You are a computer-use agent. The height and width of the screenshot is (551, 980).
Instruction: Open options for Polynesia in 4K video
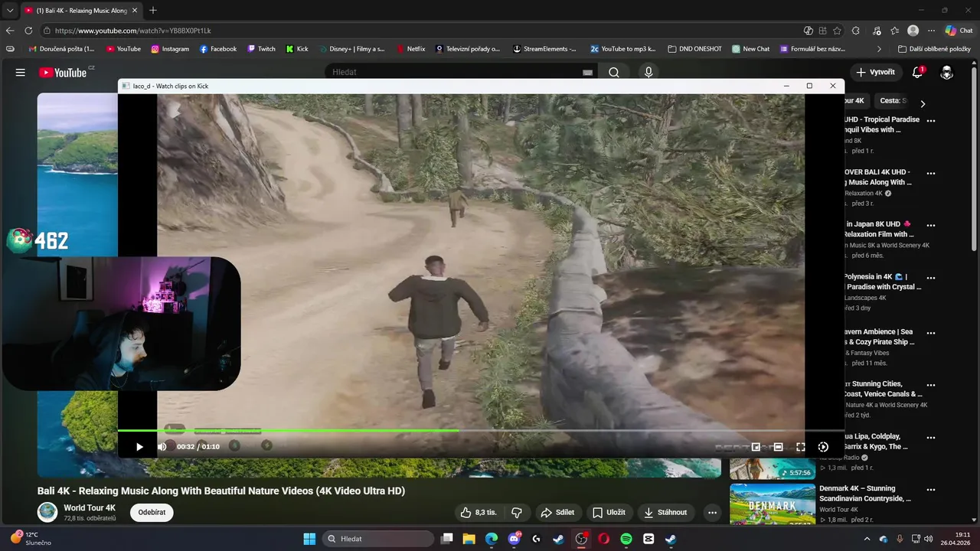click(x=931, y=278)
